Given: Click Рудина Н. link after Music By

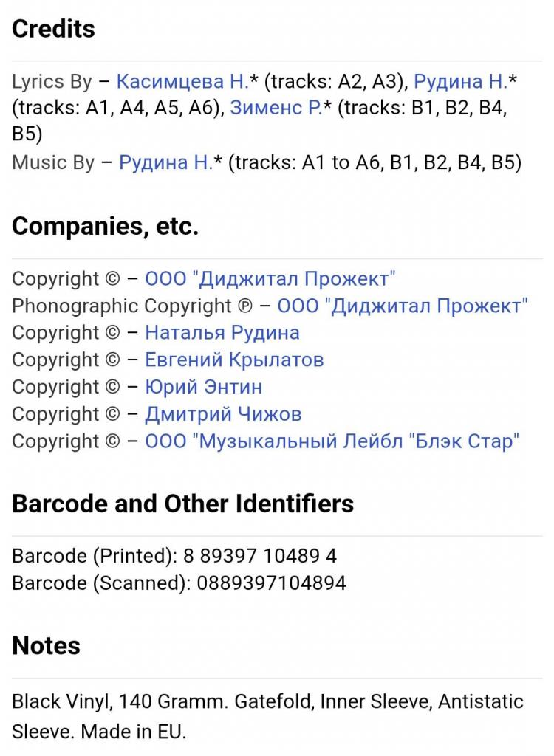Looking at the screenshot, I should pyautogui.click(x=165, y=162).
